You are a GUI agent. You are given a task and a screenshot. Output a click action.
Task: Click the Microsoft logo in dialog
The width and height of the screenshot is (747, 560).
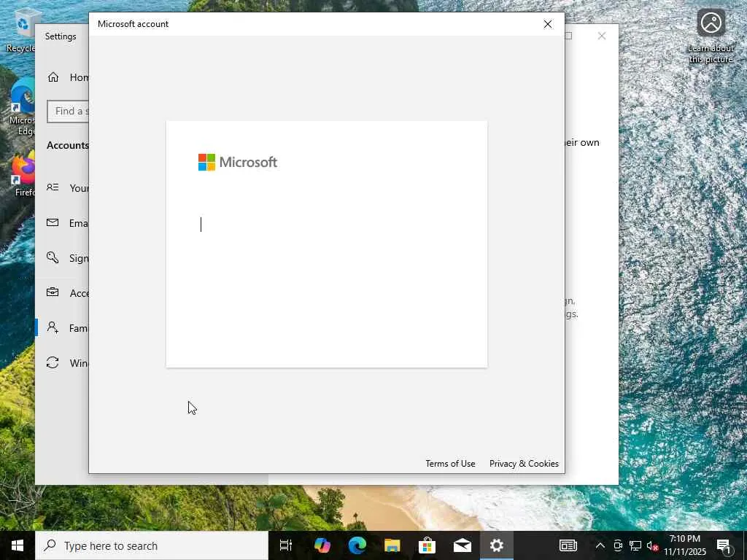tap(238, 163)
